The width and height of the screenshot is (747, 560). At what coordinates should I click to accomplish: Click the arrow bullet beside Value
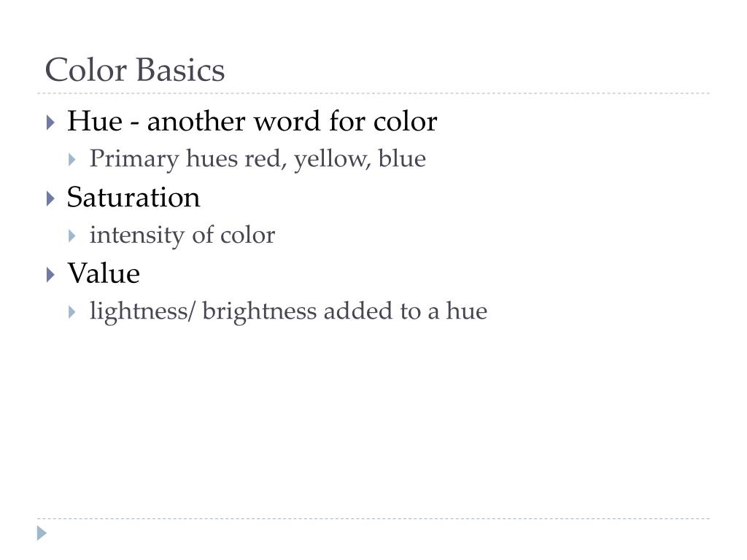pos(50,275)
